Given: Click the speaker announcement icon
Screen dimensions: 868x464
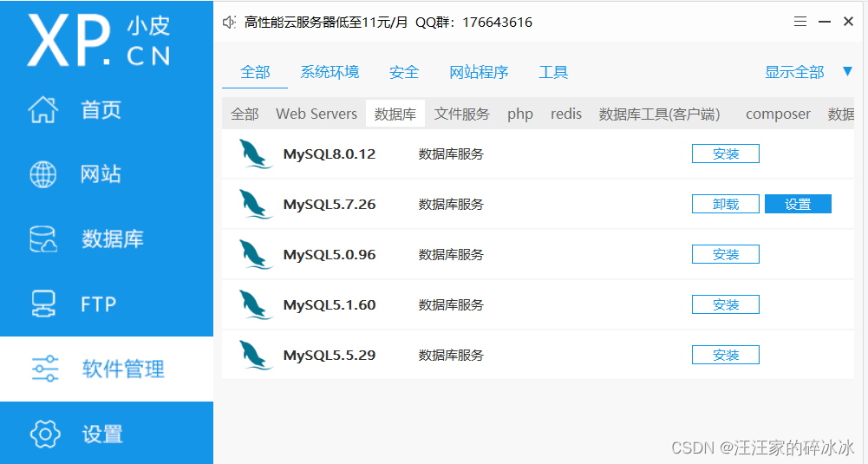Looking at the screenshot, I should [x=229, y=23].
